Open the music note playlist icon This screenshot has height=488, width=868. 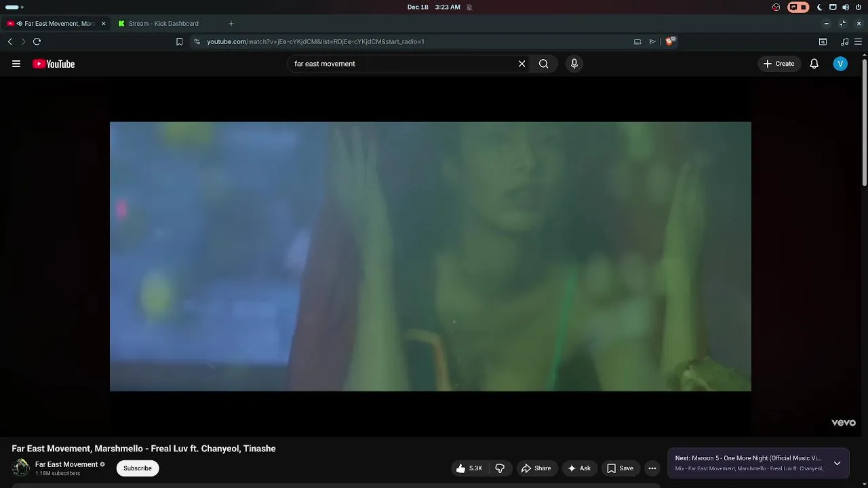(x=844, y=41)
